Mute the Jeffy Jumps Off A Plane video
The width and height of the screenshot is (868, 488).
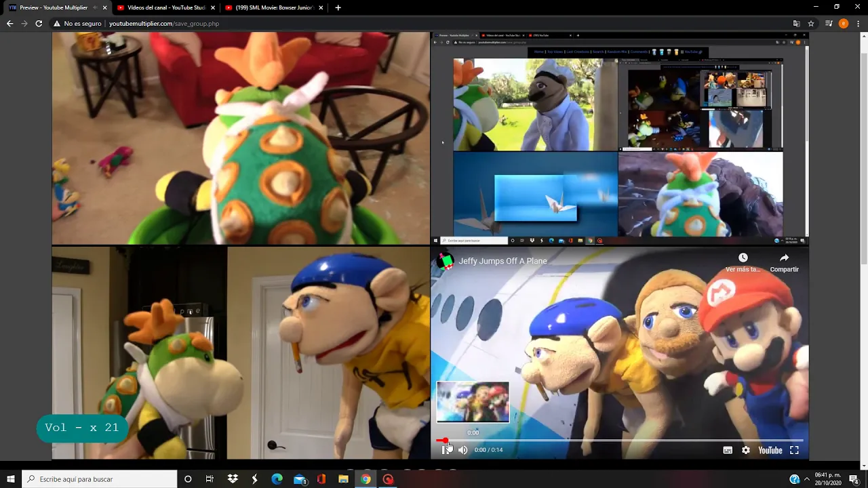pyautogui.click(x=462, y=450)
